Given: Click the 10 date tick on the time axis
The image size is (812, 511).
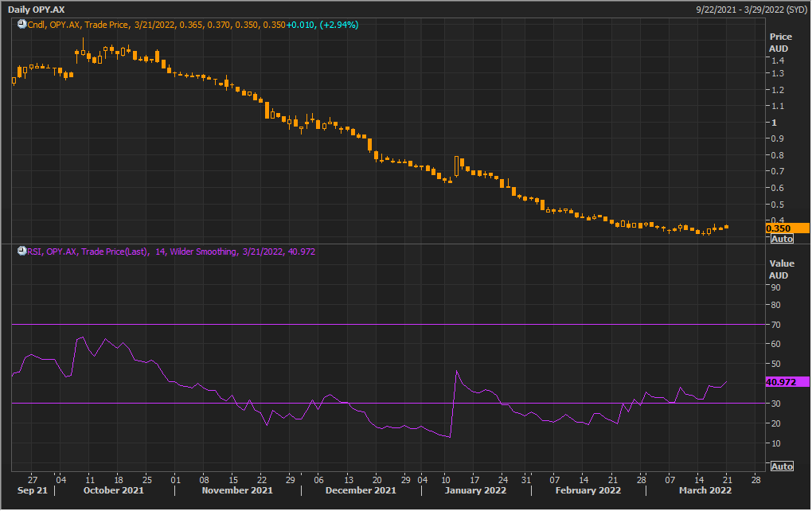Looking at the screenshot, I should (445, 479).
